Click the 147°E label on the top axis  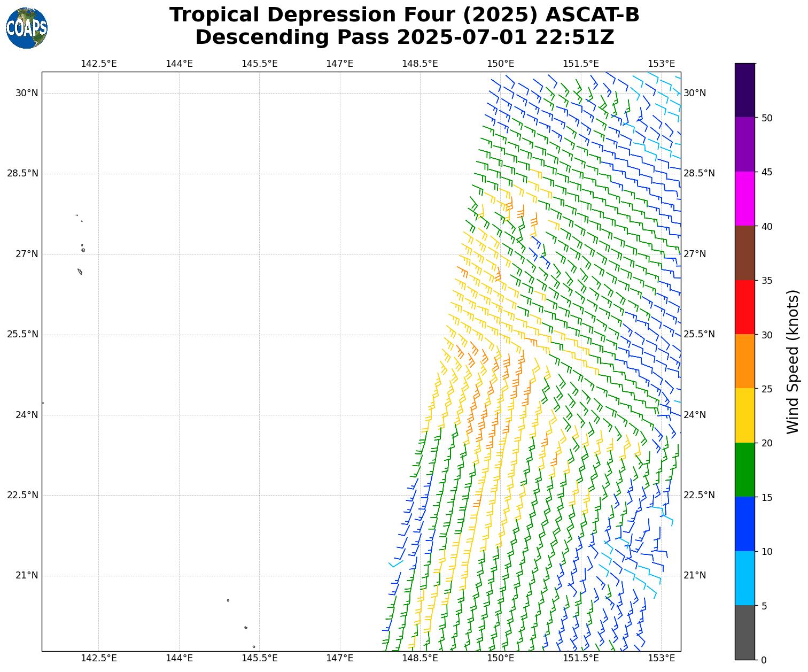(x=339, y=64)
